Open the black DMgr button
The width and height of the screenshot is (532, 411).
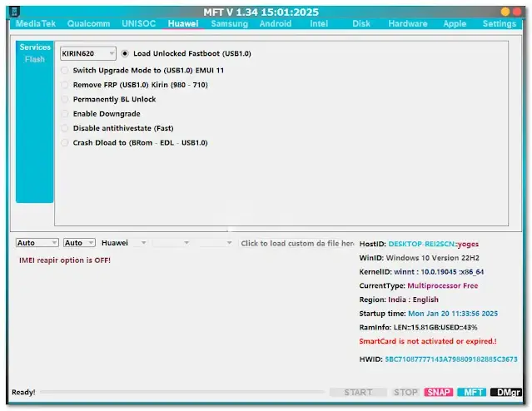(506, 393)
